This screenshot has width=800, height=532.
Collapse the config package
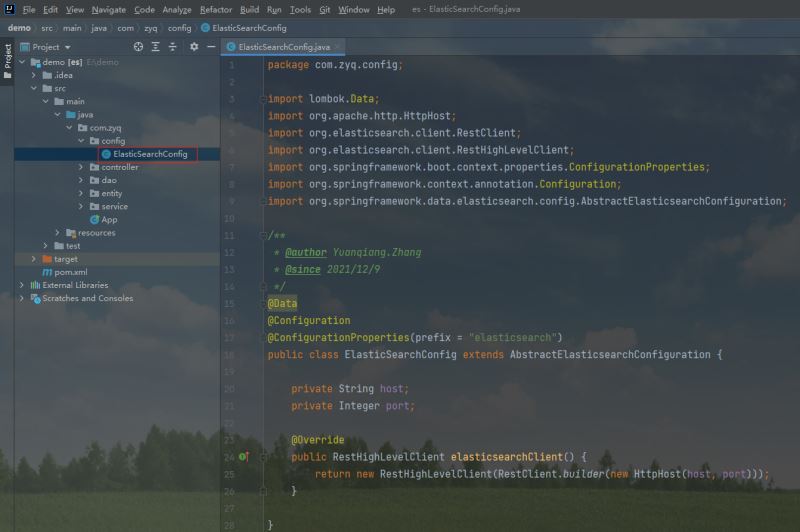[81, 141]
